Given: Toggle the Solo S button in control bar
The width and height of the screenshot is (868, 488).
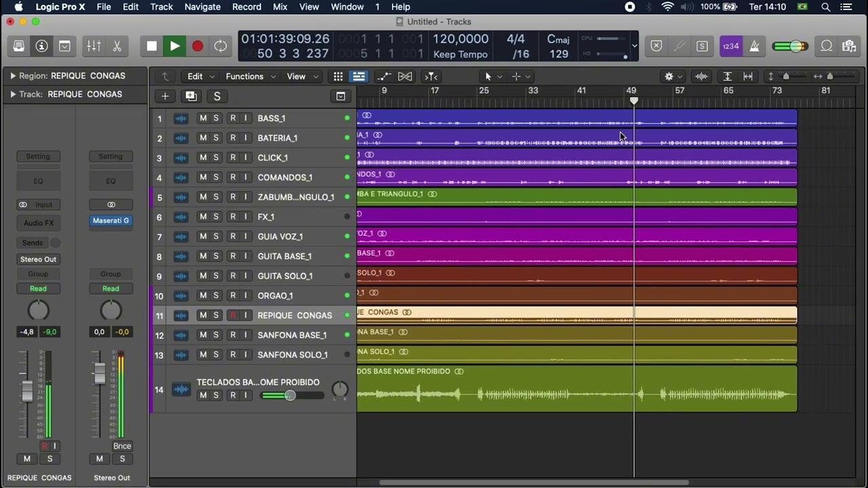Looking at the screenshot, I should point(702,46).
